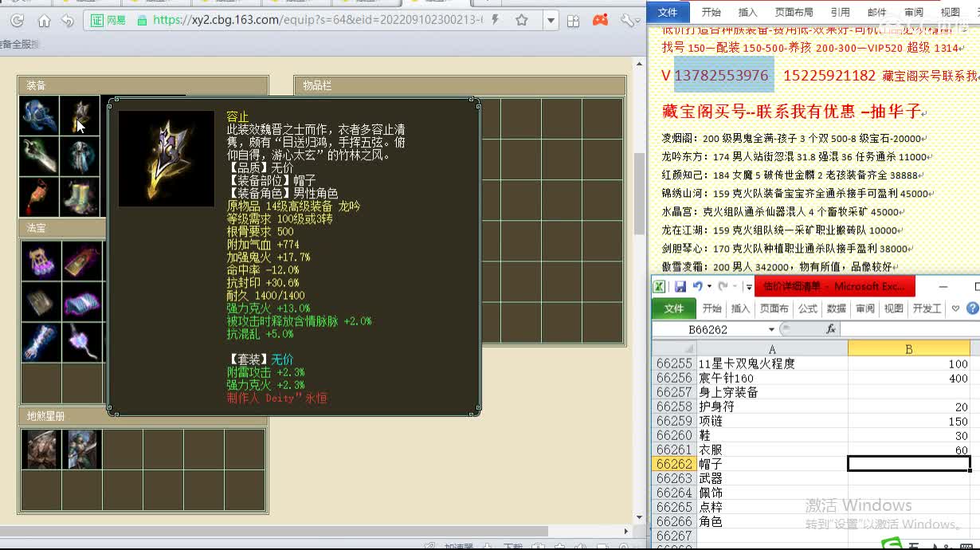Click the blue gauntlet 法宝 item icon
This screenshot has width=980, height=550.
(41, 343)
